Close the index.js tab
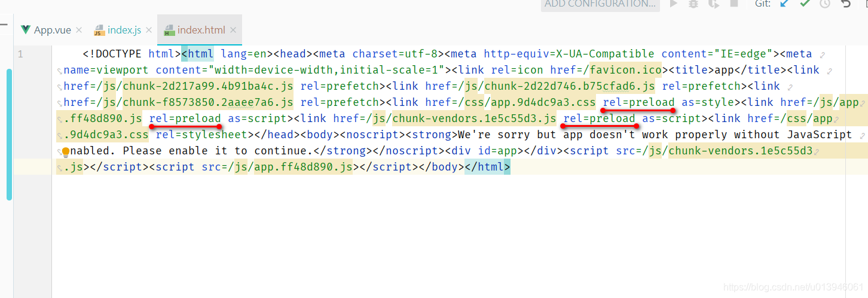The width and height of the screenshot is (868, 298). click(149, 31)
